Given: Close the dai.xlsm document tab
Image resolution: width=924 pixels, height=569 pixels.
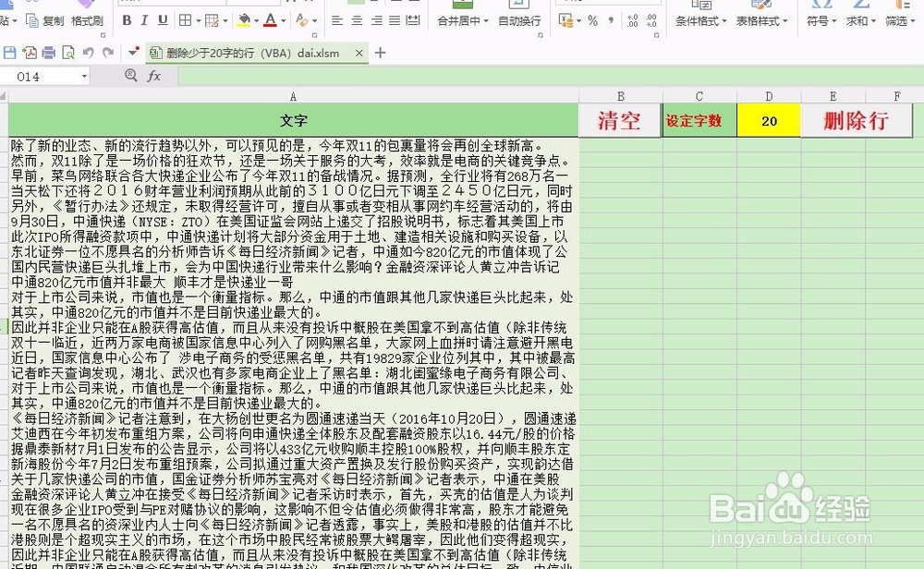Looking at the screenshot, I should pos(359,53).
